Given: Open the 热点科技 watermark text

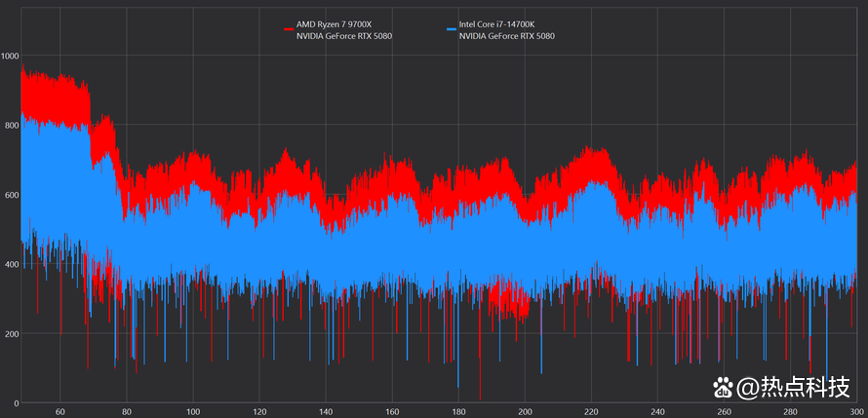Looking at the screenshot, I should pyautogui.click(x=796, y=388).
